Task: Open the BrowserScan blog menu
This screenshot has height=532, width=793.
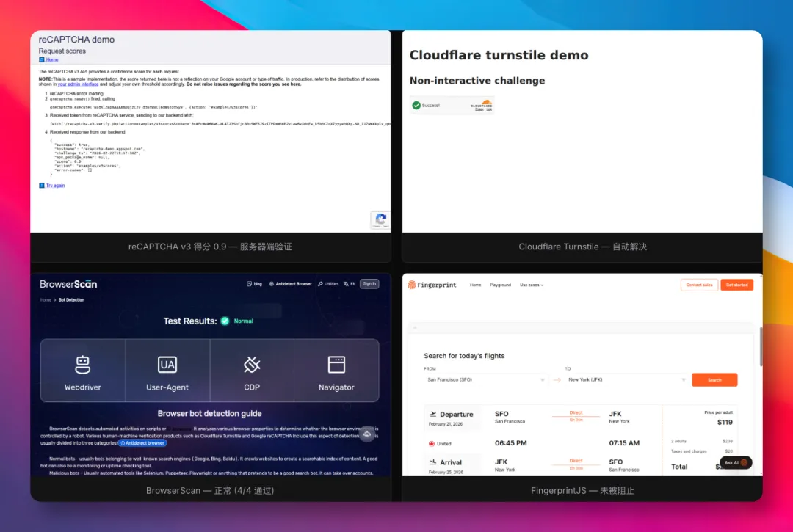Action: click(x=254, y=284)
